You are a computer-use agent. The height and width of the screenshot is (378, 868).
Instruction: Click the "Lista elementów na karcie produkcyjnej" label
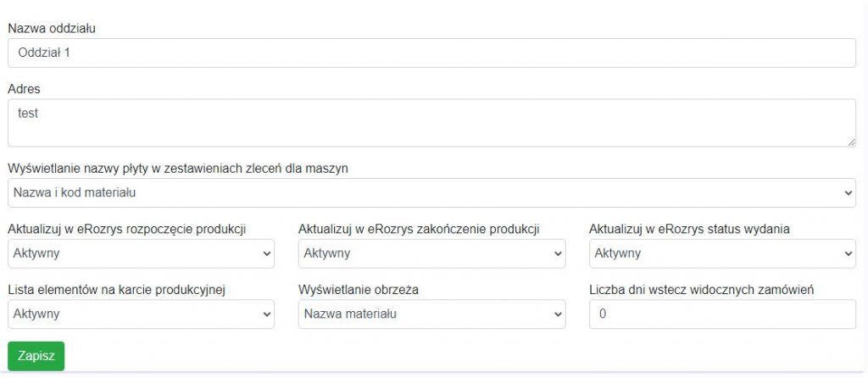pos(116,290)
